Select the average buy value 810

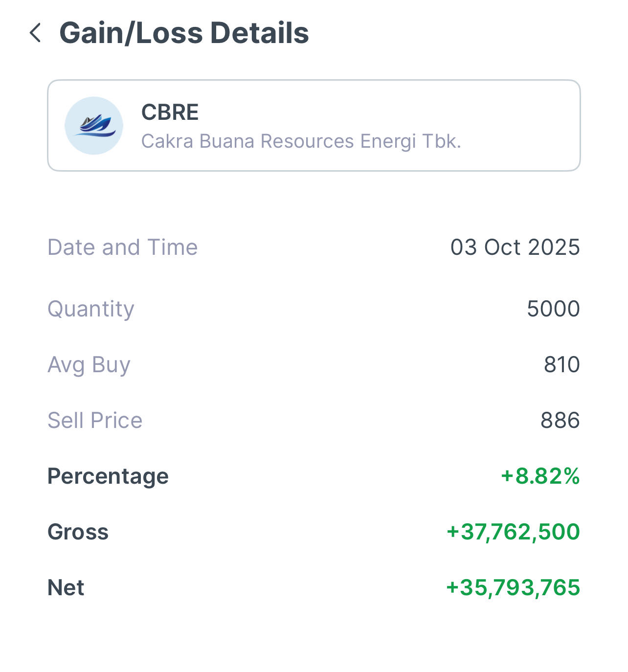coord(561,364)
